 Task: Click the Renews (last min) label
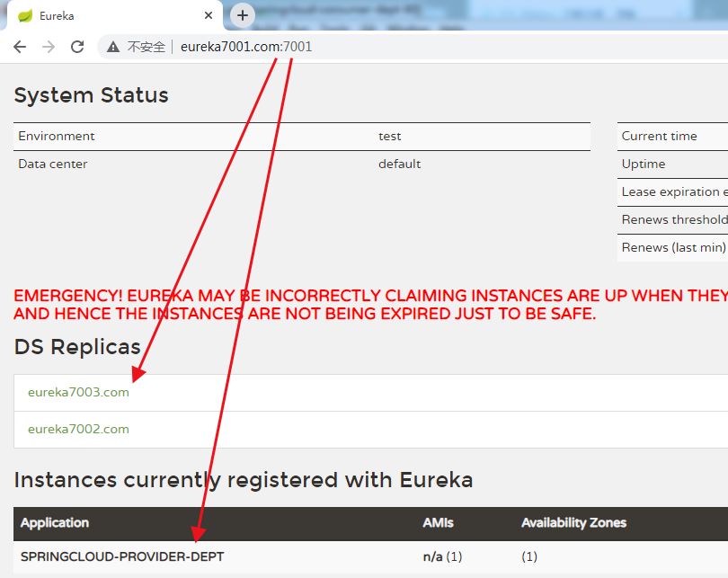pyautogui.click(x=674, y=247)
